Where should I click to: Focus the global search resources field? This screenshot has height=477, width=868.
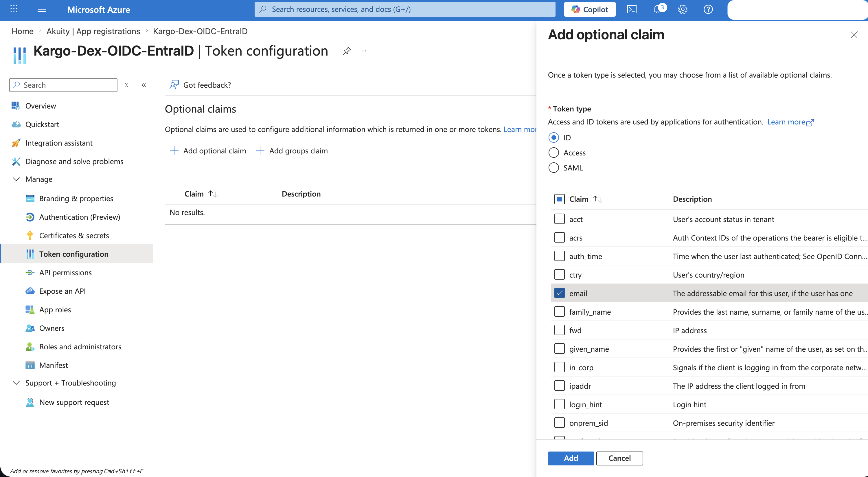click(405, 9)
